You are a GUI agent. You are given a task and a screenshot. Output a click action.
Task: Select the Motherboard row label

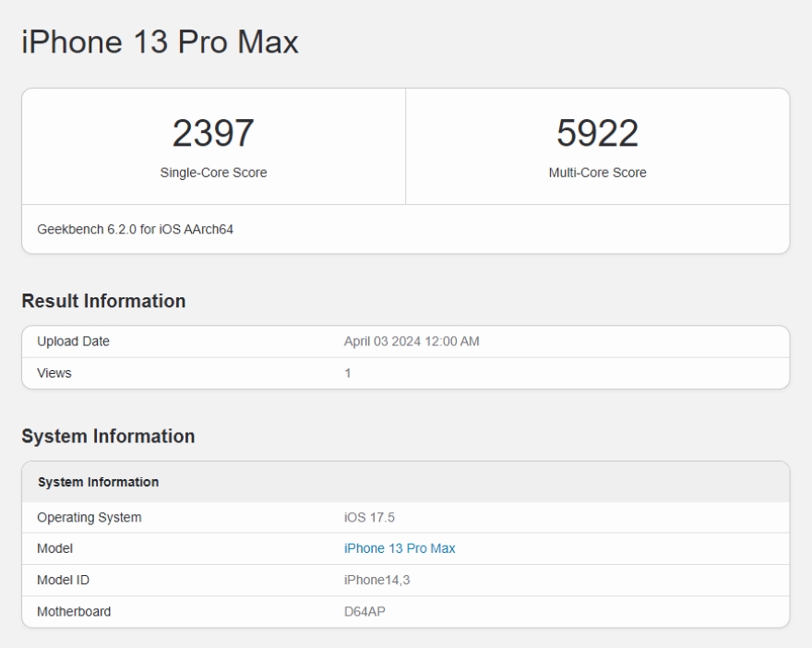pyautogui.click(x=74, y=611)
